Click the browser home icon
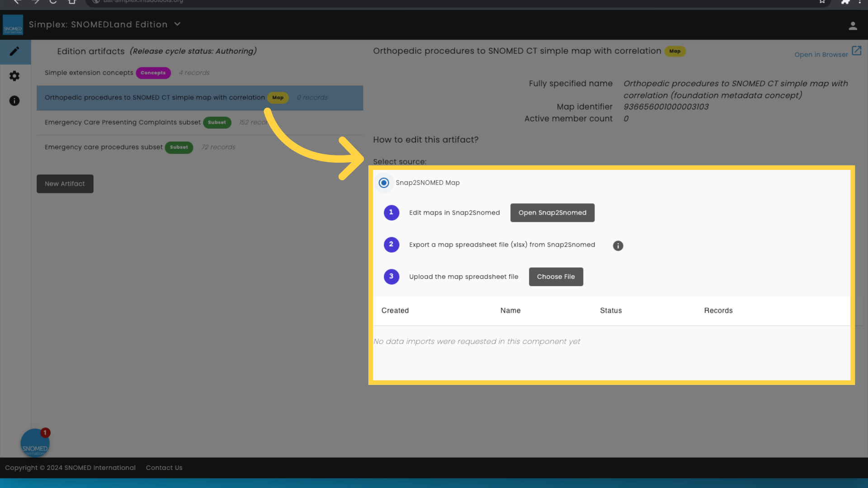Screen dimensions: 868x488 (x=72, y=2)
